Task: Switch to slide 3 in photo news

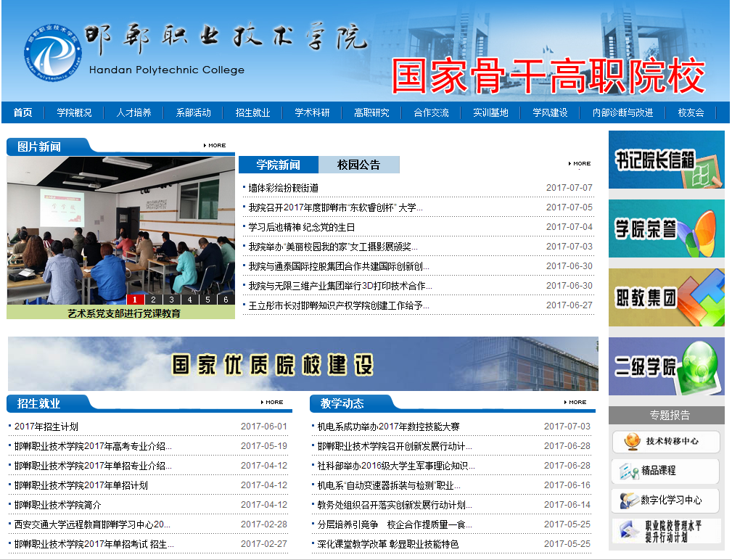Action: pos(171,299)
